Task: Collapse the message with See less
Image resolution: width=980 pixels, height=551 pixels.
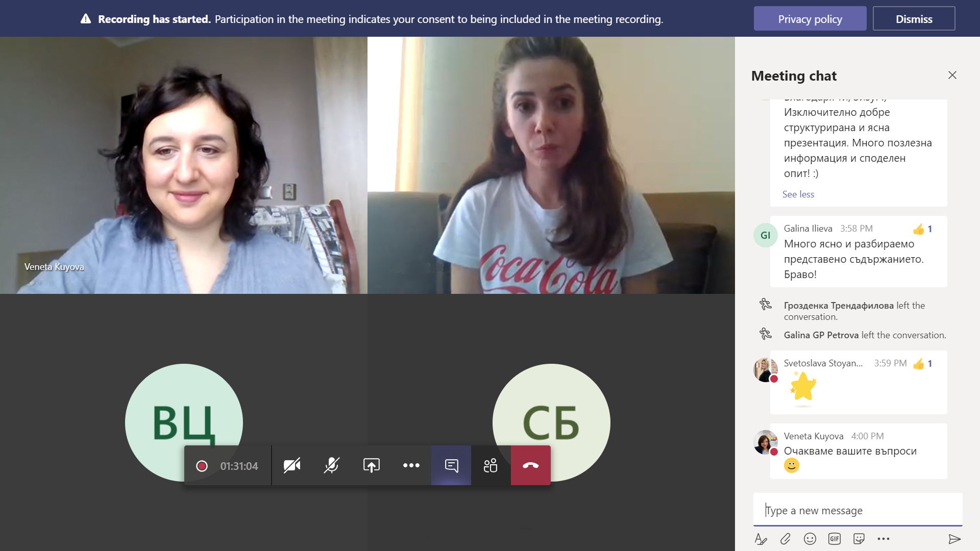Action: click(798, 194)
